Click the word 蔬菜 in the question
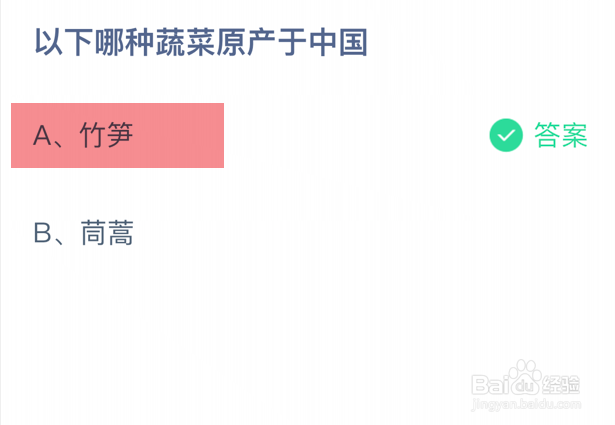Viewport: 615px width, 425px height. coord(184,42)
